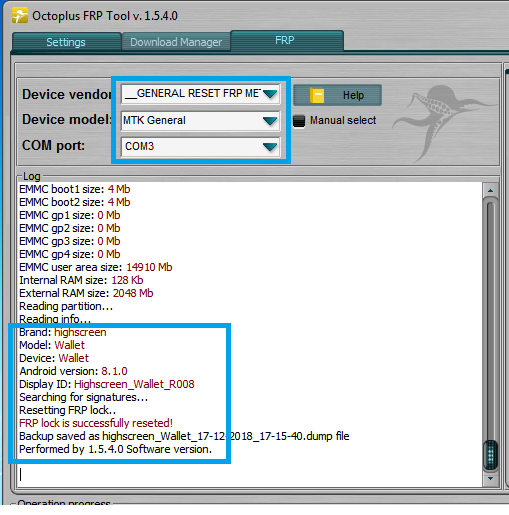Image resolution: width=509 pixels, height=515 pixels.
Task: Click the Octoplus app icon in title bar
Action: click(20, 15)
